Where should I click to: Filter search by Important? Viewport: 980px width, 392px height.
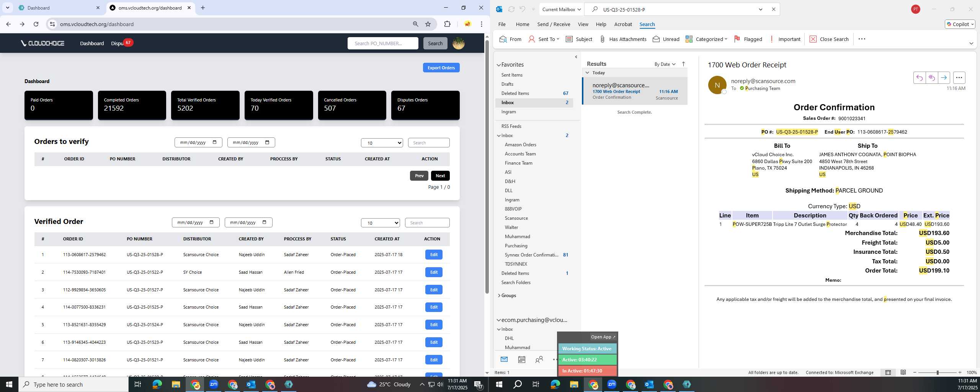tap(784, 39)
